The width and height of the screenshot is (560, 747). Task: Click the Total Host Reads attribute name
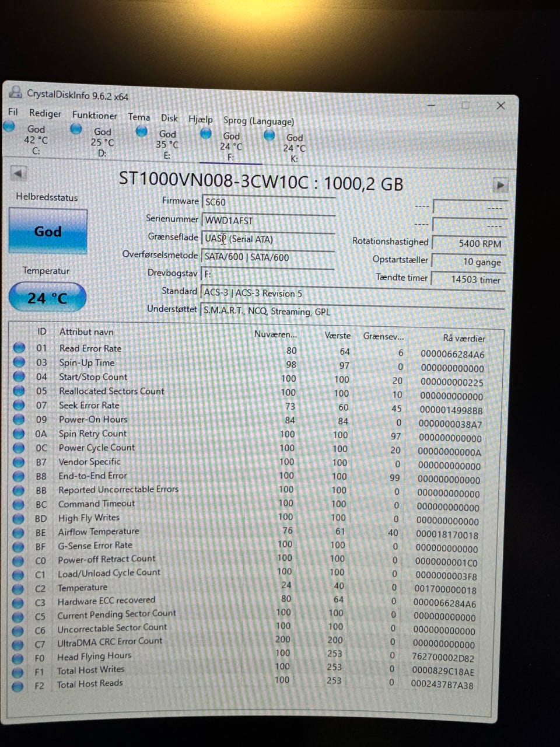pos(90,683)
